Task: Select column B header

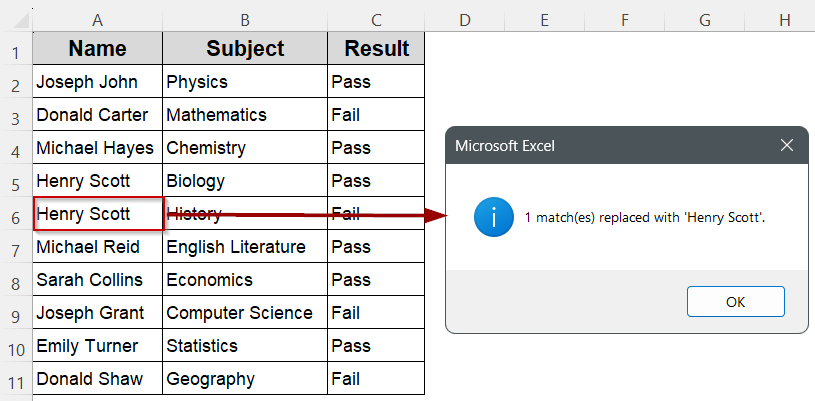Action: tap(245, 20)
